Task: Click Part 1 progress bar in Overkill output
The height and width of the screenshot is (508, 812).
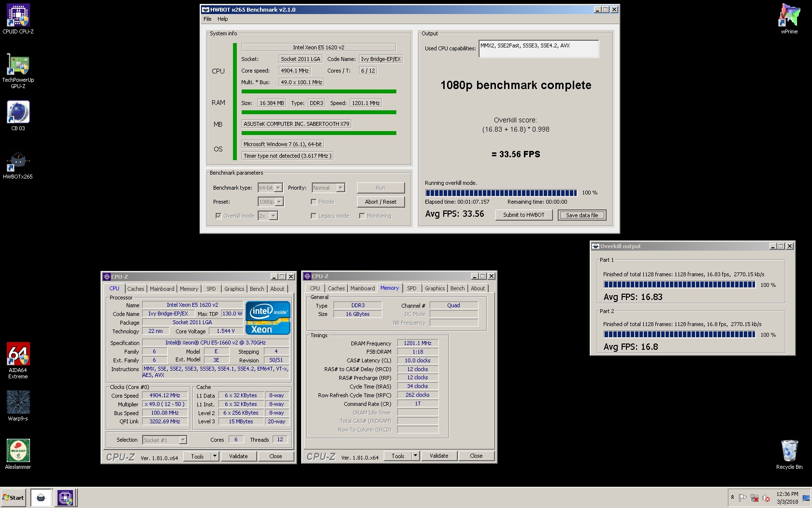Action: click(x=679, y=285)
